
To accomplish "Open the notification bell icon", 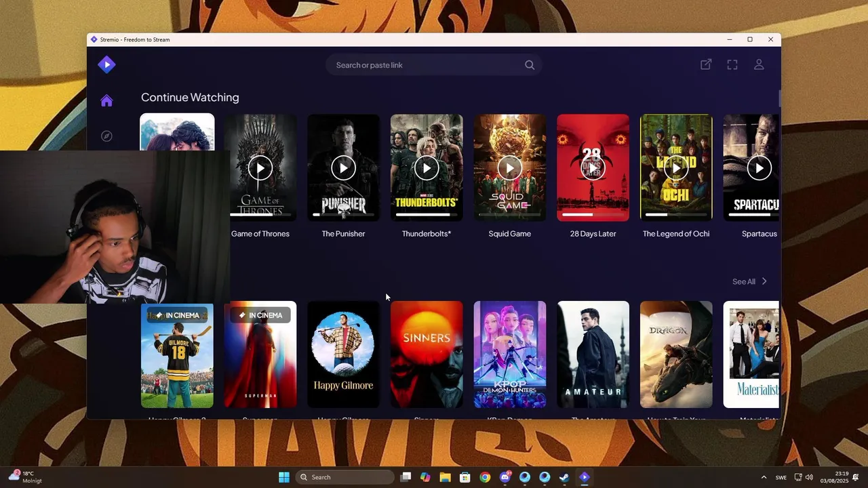I will click(x=856, y=477).
